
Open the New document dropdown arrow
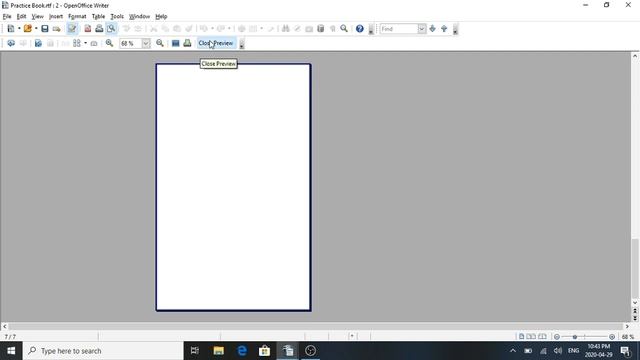[x=19, y=29]
